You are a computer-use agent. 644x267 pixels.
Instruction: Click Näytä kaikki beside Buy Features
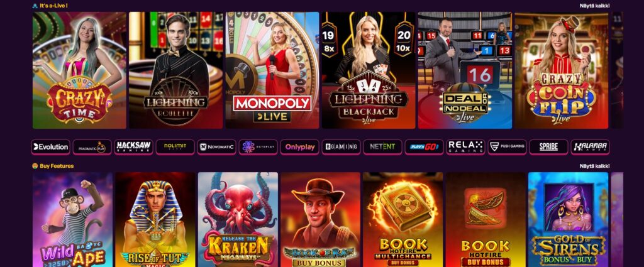[x=594, y=166]
